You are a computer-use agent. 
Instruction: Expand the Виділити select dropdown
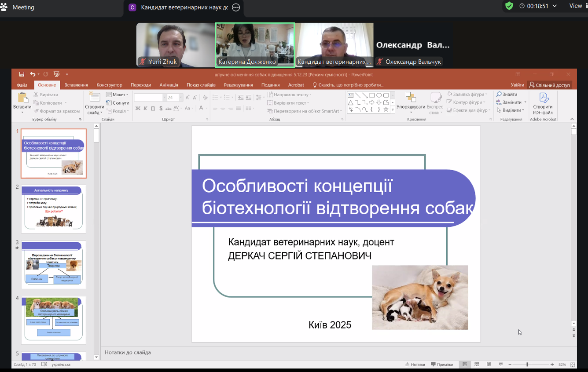tap(511, 110)
